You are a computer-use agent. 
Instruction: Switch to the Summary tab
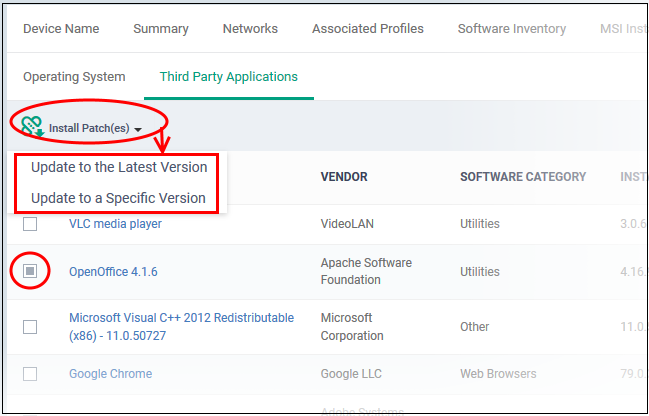coord(161,29)
